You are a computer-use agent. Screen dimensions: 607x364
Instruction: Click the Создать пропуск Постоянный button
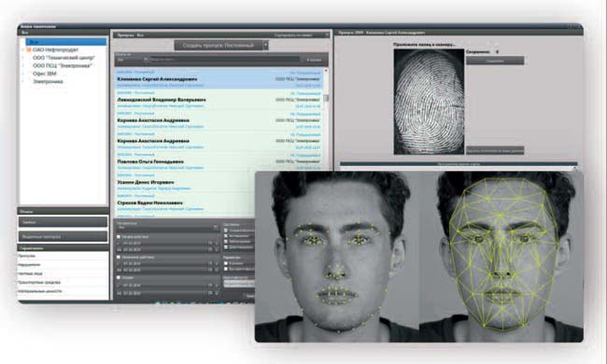pyautogui.click(x=219, y=46)
